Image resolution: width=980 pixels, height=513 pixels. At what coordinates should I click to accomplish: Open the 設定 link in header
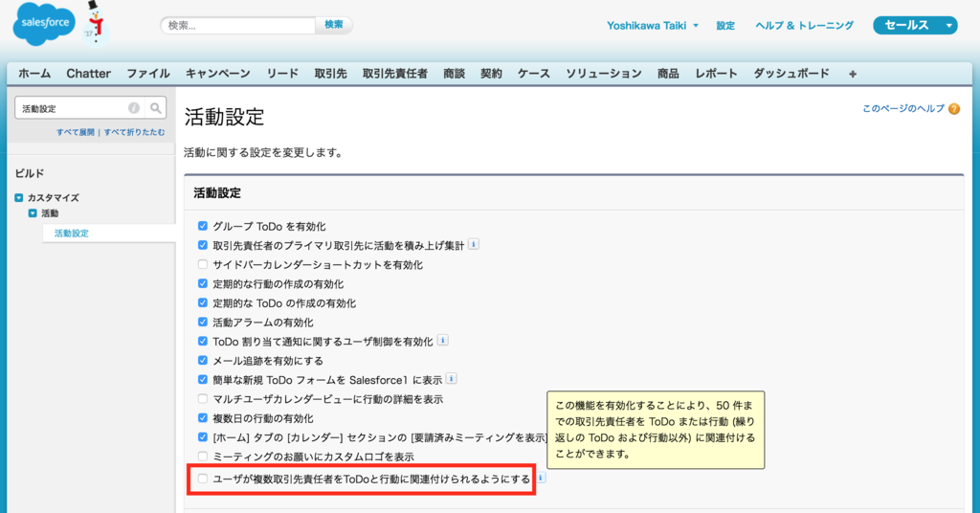[x=725, y=26]
